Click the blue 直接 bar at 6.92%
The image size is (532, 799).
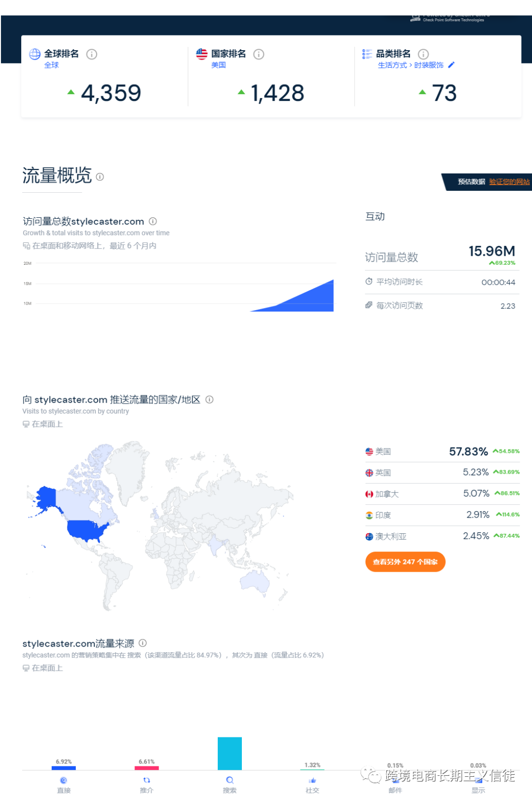(64, 768)
